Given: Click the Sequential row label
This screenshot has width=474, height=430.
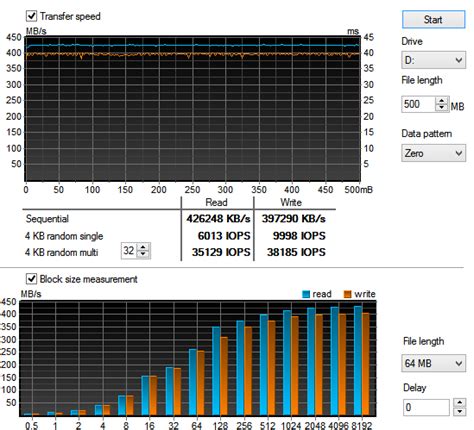Looking at the screenshot, I should [x=47, y=219].
